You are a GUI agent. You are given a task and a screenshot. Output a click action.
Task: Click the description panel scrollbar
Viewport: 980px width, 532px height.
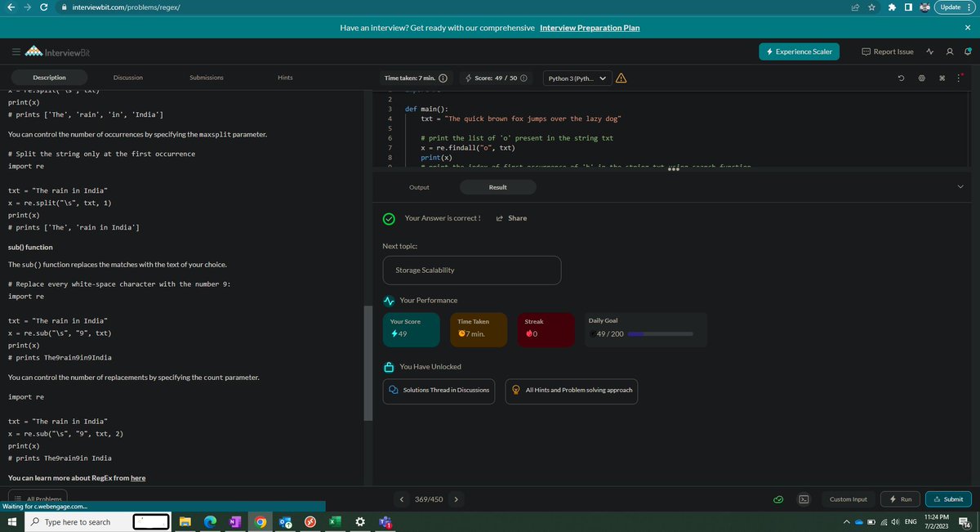(367, 363)
